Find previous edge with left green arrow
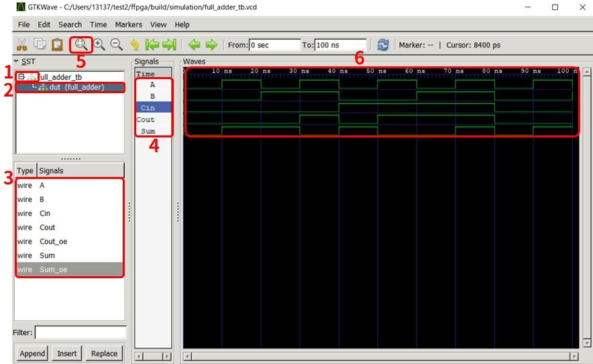Image resolution: width=593 pixels, height=364 pixels. (194, 45)
